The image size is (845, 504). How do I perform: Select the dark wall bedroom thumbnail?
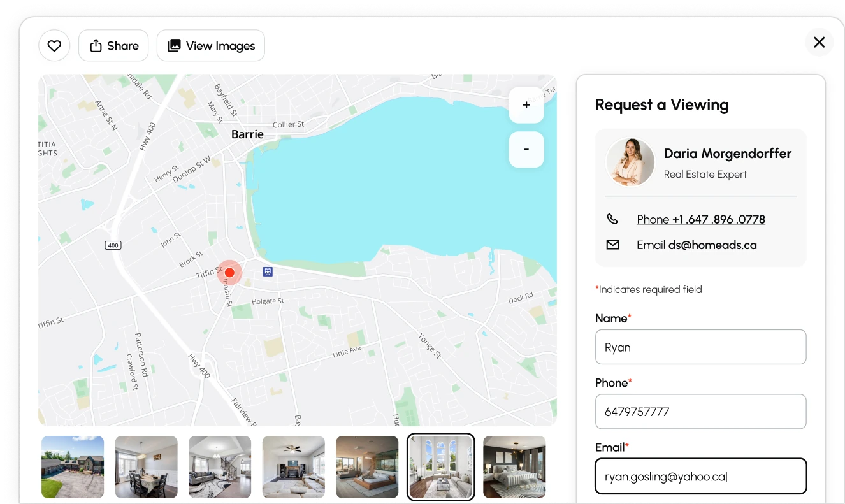514,467
